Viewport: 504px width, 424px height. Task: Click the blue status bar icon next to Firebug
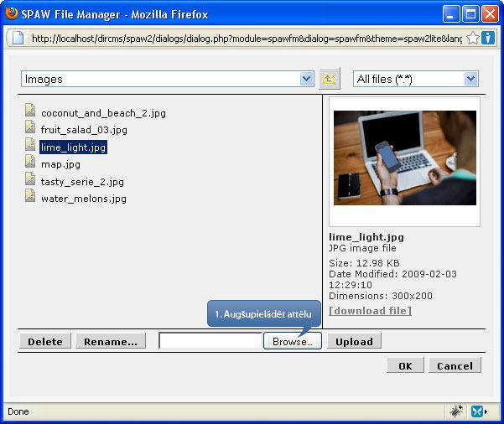(477, 411)
